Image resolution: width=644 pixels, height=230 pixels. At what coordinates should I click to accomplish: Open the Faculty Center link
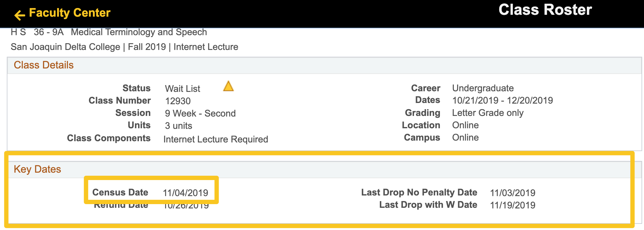(x=69, y=13)
